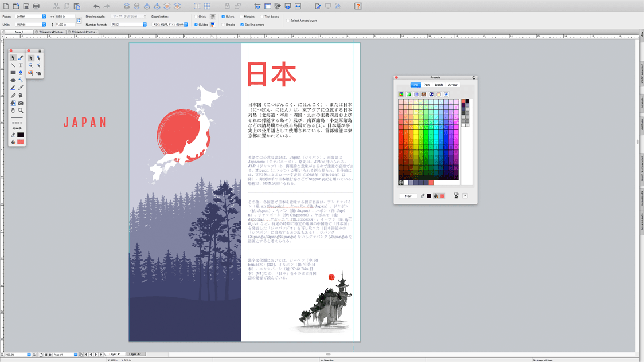Screen dimensions: 644x362
Task: Select the Camera tool
Action: point(21,103)
